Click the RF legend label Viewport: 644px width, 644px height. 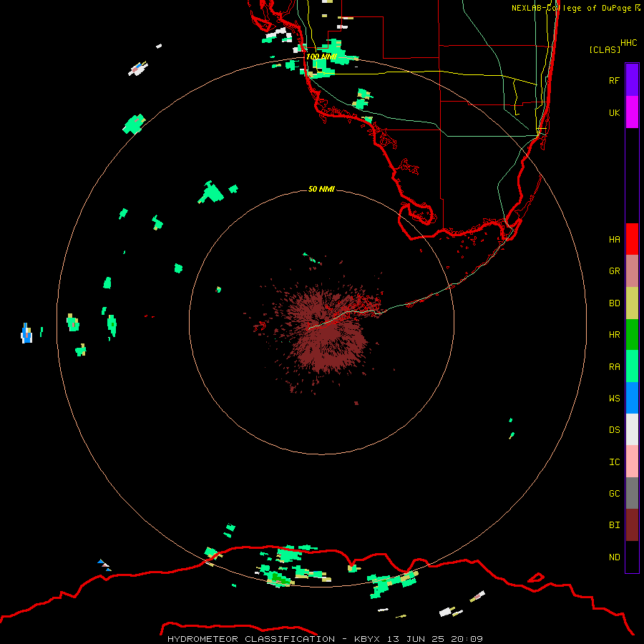[x=614, y=80]
